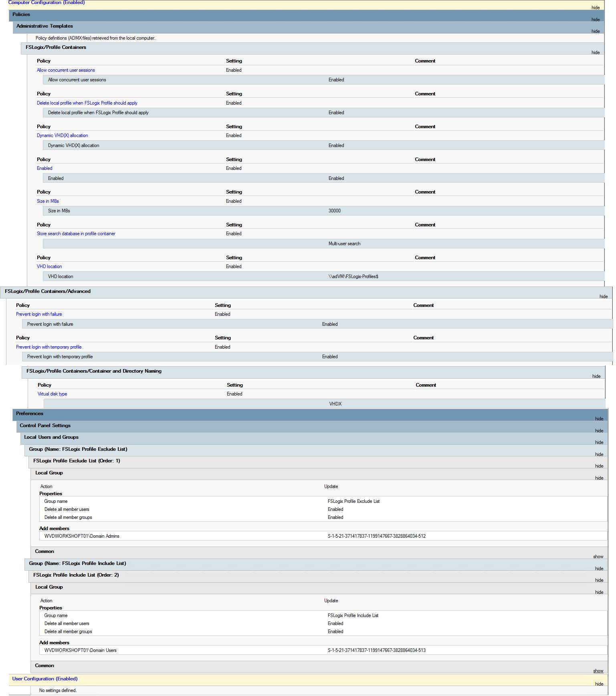The image size is (616, 696).
Task: Select the Dynamic VHD(X) allocation detail row
Action: pyautogui.click(x=323, y=145)
